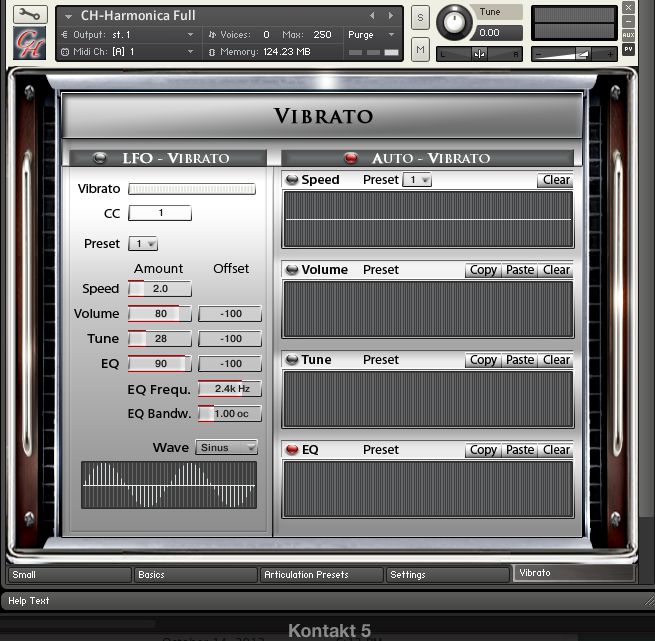Toggle Auto-Vibrato Volume LED
The image size is (655, 641).
coord(292,270)
